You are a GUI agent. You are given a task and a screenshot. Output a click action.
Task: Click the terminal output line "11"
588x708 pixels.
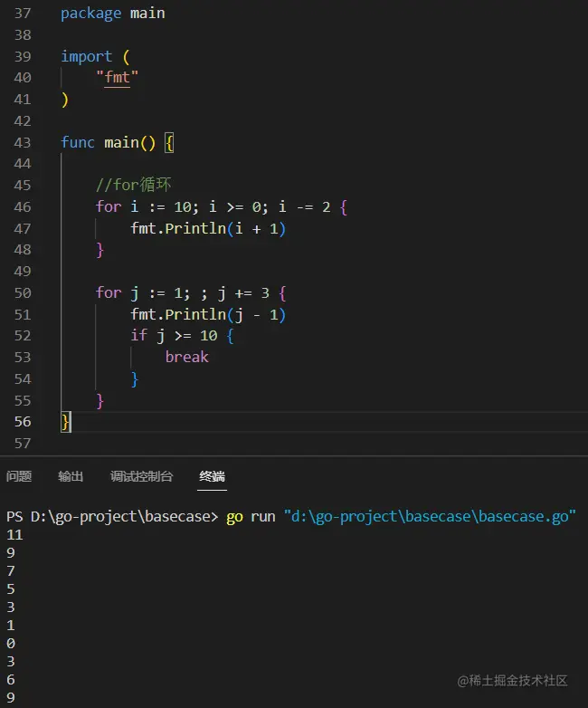[14, 535]
